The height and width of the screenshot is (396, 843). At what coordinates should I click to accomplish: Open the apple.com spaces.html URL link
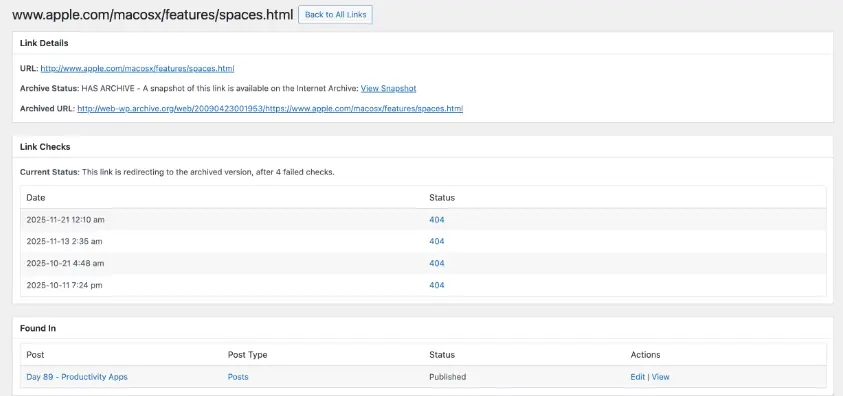coord(137,69)
